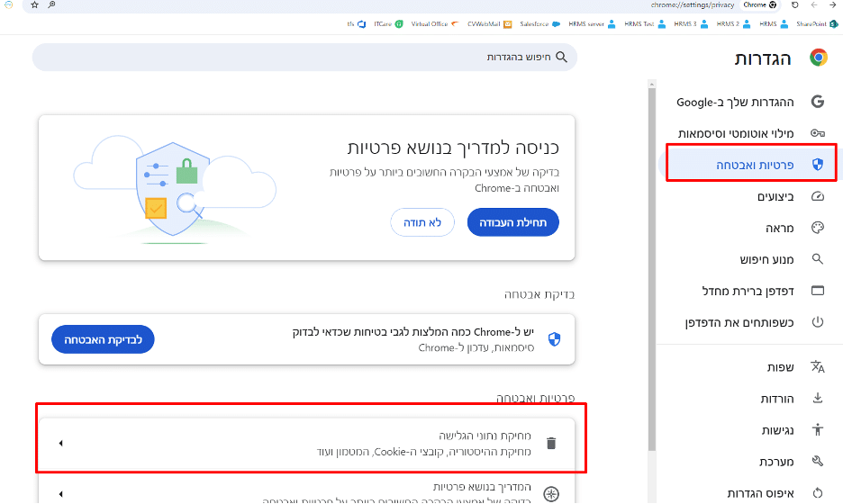The height and width of the screenshot is (504, 843).
Task: Open the Languages translate icon in sidebar
Action: click(818, 367)
